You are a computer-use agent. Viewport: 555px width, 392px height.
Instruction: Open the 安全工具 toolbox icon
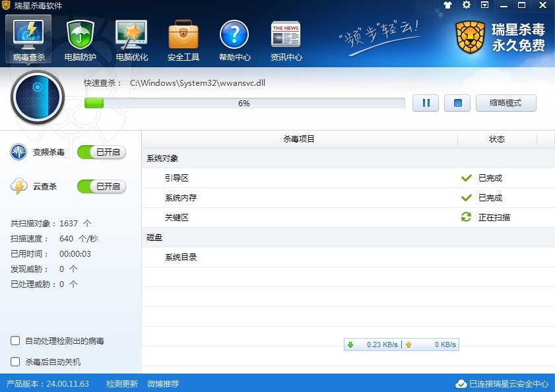pyautogui.click(x=183, y=40)
